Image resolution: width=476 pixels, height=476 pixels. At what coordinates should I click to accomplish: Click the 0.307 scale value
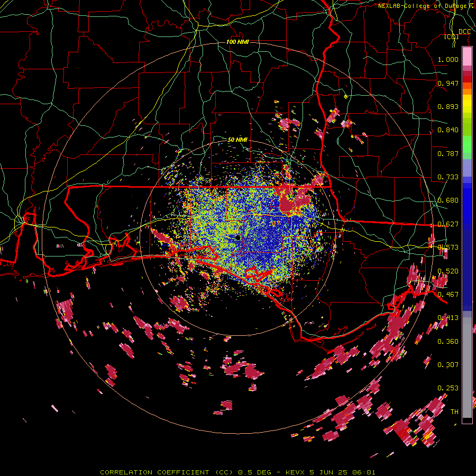tap(448, 364)
